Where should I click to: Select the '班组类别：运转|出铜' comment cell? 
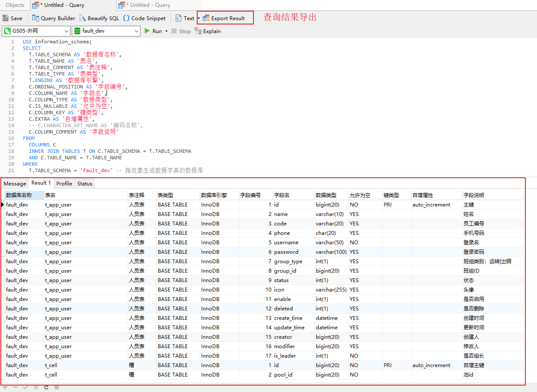click(x=493, y=261)
